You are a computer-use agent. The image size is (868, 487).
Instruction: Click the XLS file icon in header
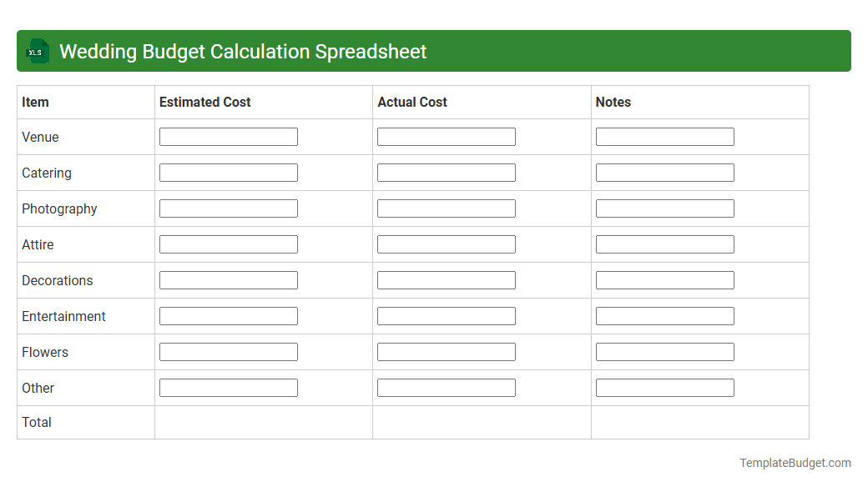point(37,51)
